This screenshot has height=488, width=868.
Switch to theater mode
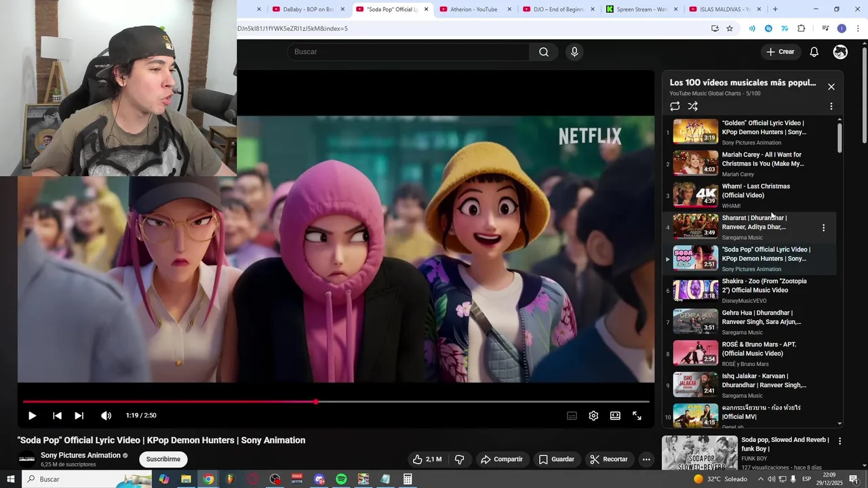pos(615,416)
